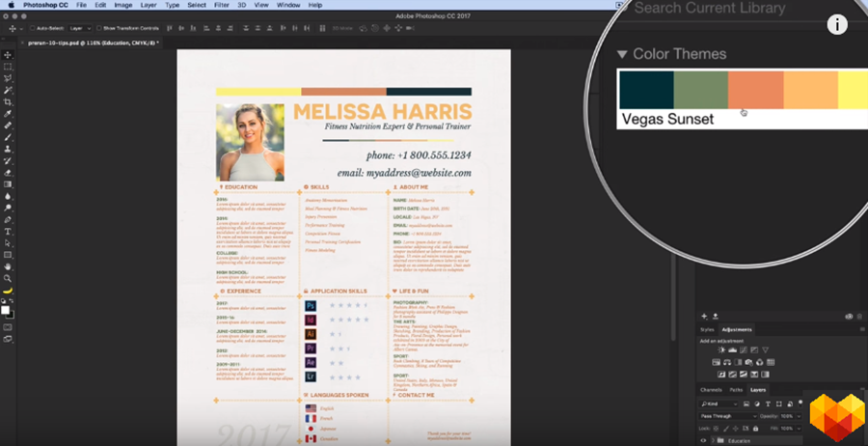
Task: Open the Pass Through blend mode dropdown
Action: coord(729,415)
